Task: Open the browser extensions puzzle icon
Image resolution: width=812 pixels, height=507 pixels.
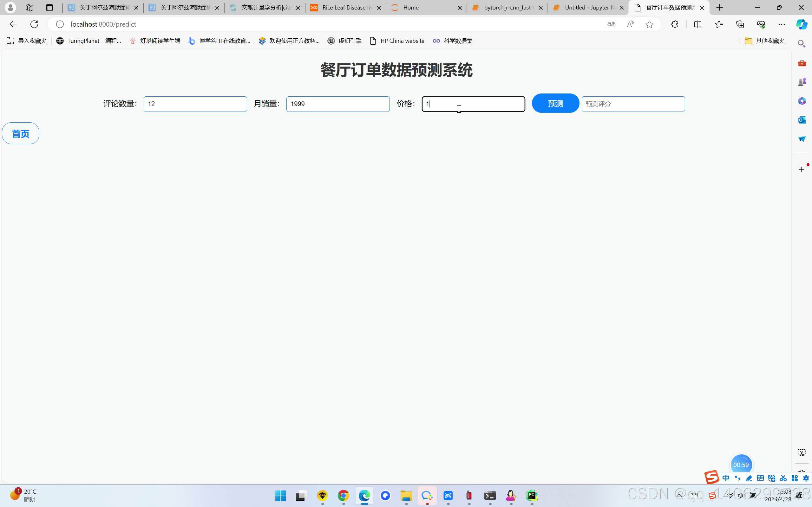Action: (675, 24)
